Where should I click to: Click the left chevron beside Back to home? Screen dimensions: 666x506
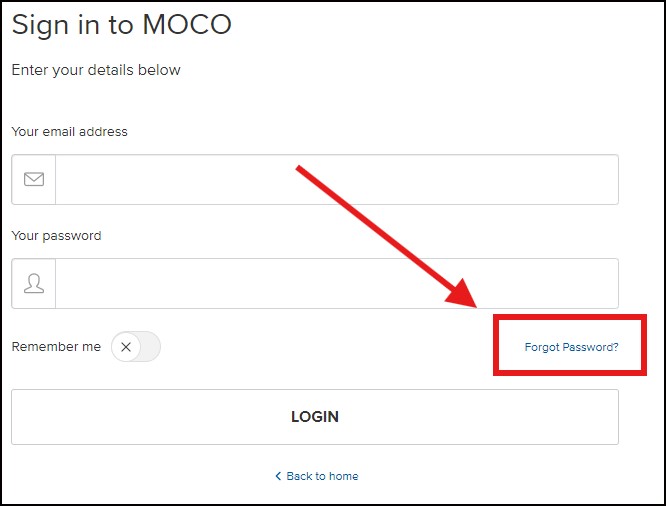pyautogui.click(x=278, y=476)
